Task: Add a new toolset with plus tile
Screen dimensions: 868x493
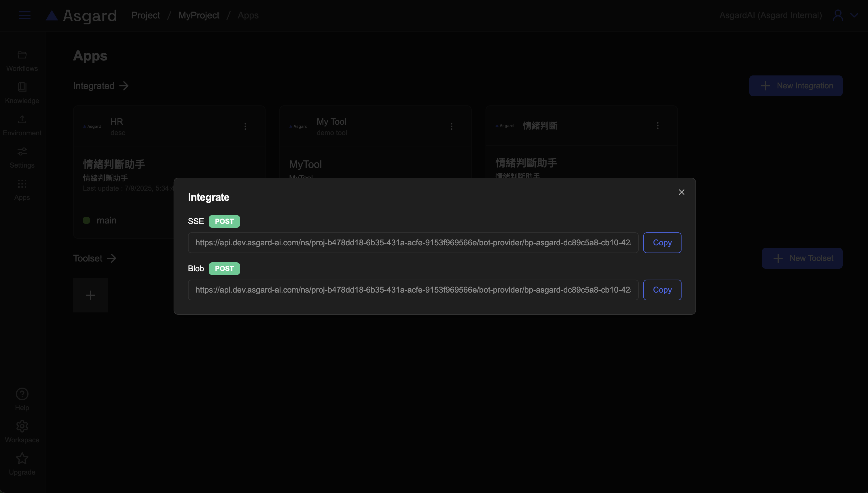Action: pos(90,295)
